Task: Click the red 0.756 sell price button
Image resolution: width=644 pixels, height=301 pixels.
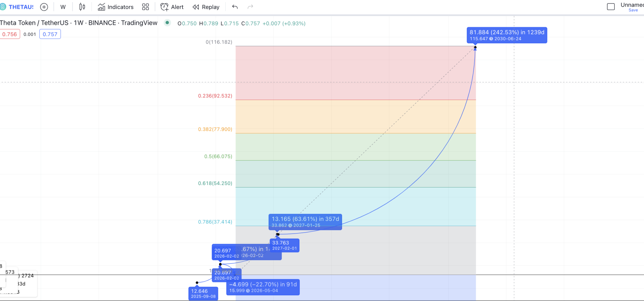Action: [x=10, y=34]
